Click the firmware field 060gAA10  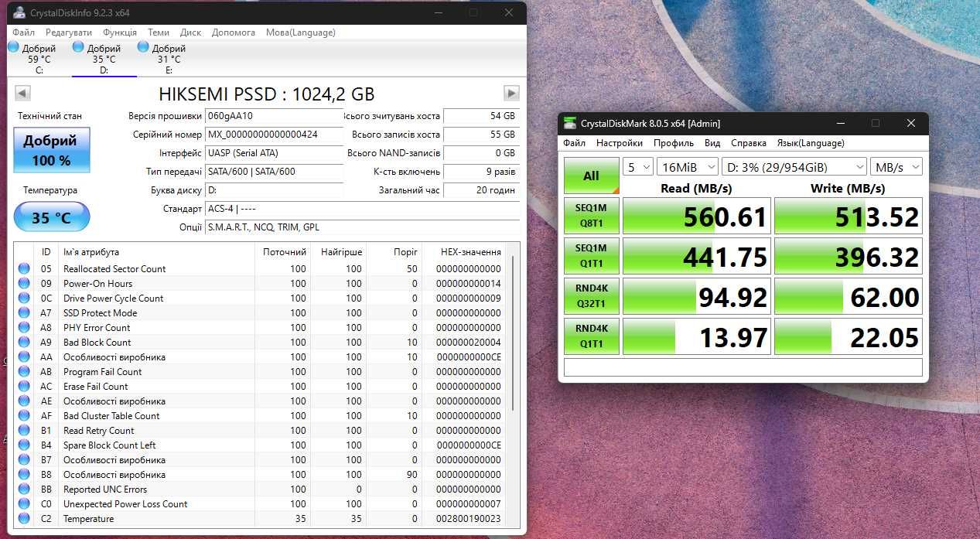pyautogui.click(x=274, y=116)
